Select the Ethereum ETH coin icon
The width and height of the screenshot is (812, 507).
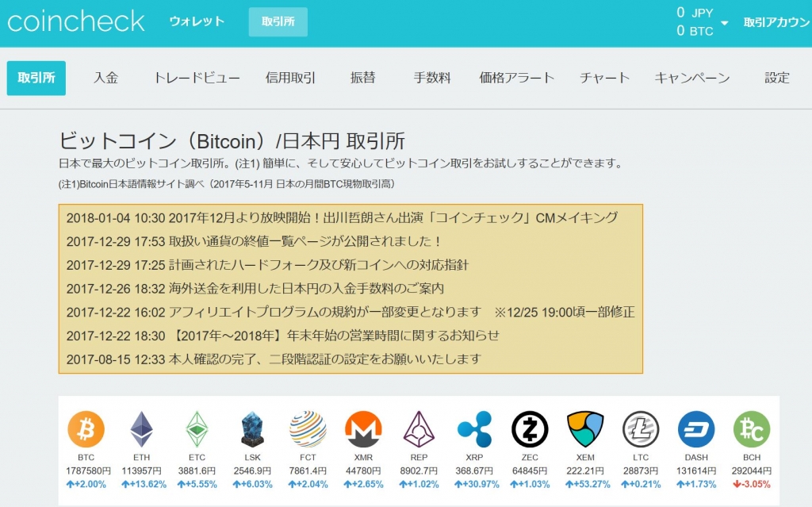click(x=141, y=429)
